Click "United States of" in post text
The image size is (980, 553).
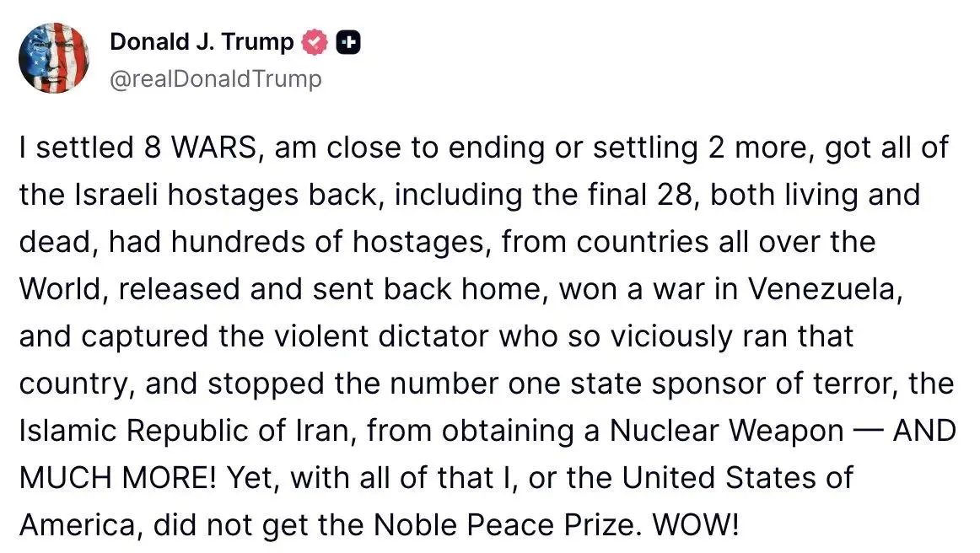tap(737, 478)
